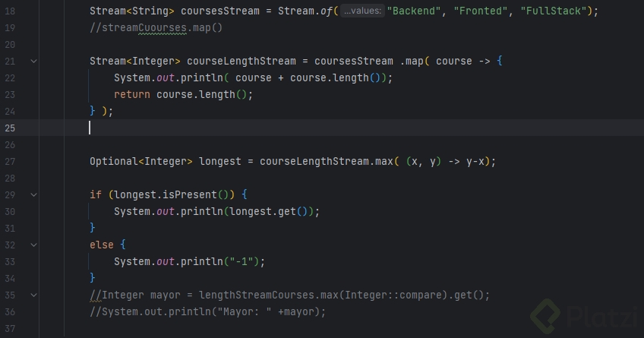
Task: Select line number 21 in the gutter
Action: pos(10,62)
